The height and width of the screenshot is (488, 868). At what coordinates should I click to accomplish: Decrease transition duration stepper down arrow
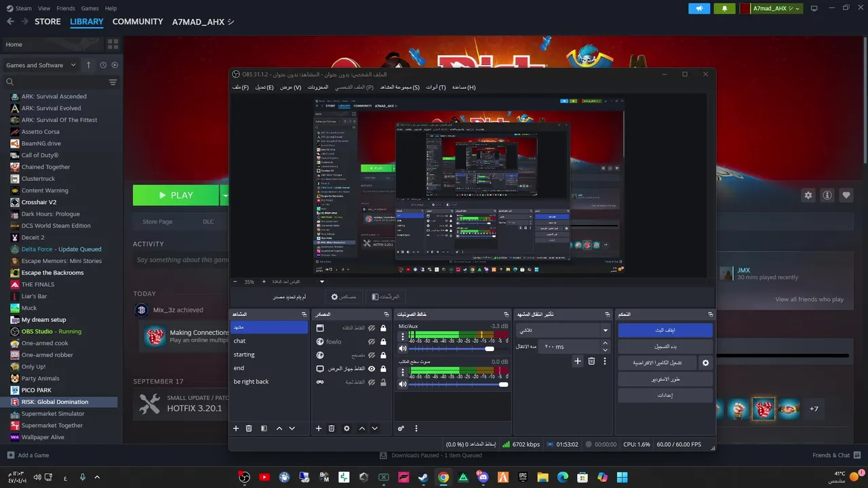605,350
